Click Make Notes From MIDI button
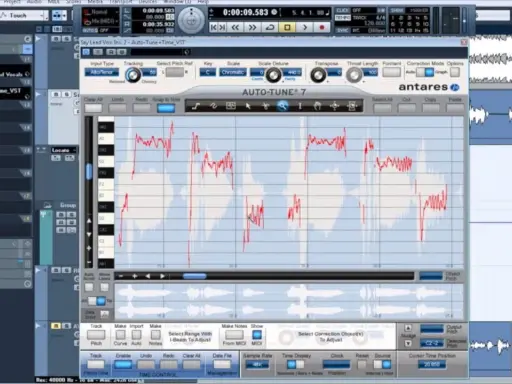This screenshot has height=384, width=512. click(x=234, y=335)
